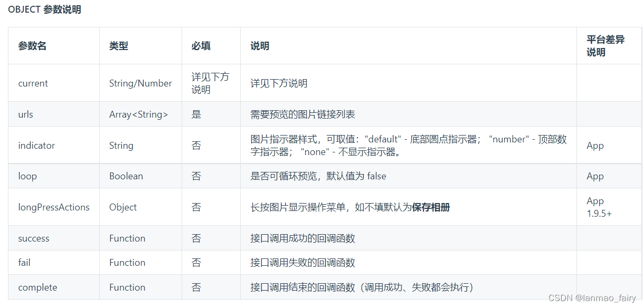Click the "Function" cell in the complete row
The height and width of the screenshot is (308, 644).
point(127,287)
